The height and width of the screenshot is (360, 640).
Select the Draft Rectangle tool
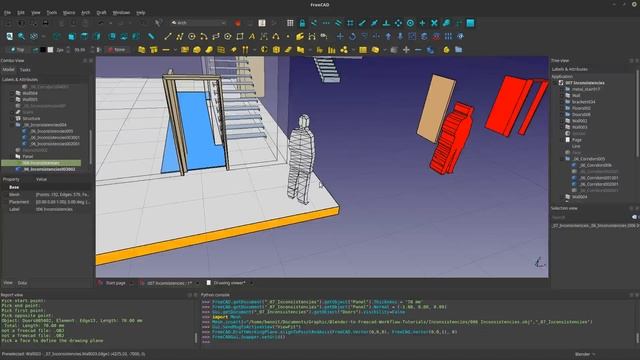(x=240, y=36)
